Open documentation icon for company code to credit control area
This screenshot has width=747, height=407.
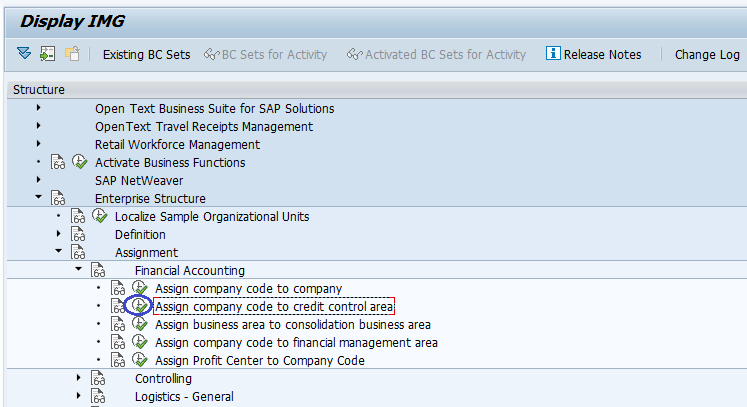[x=117, y=306]
